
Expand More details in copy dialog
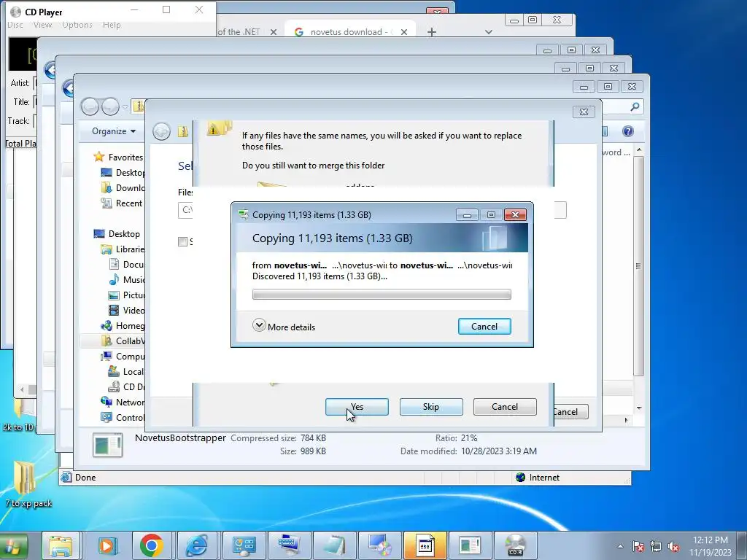[284, 327]
